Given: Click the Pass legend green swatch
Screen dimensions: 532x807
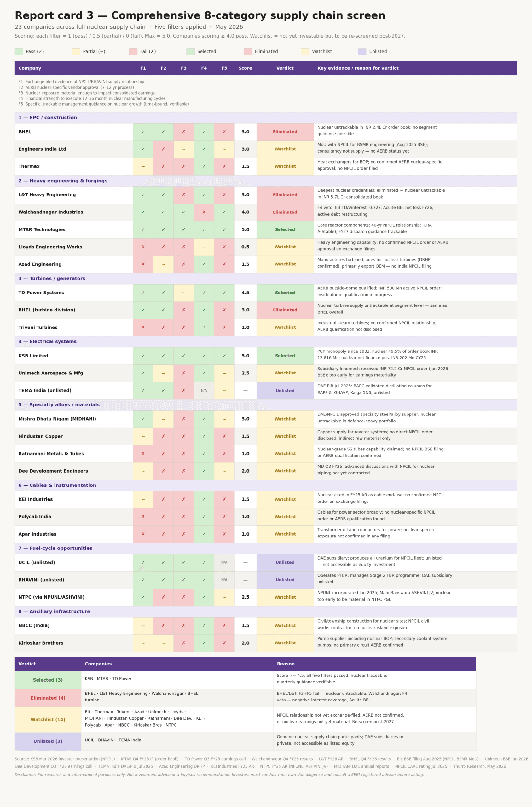Looking at the screenshot, I should [x=19, y=52].
